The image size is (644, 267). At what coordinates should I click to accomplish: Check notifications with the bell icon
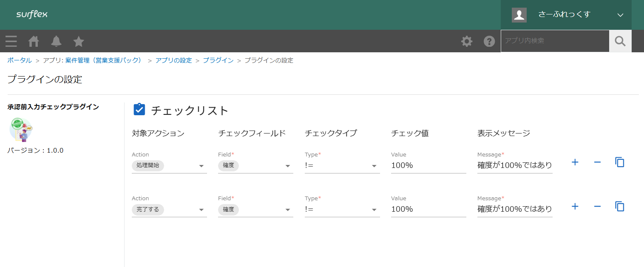56,41
